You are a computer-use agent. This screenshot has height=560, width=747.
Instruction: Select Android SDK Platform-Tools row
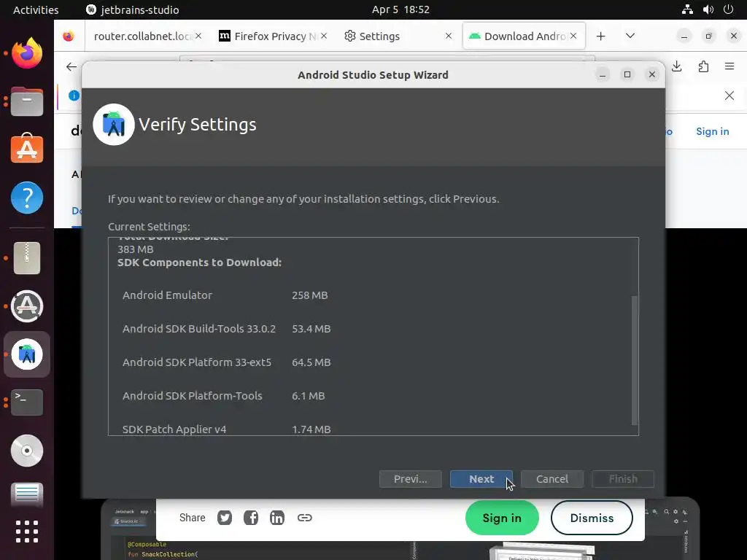(224, 396)
